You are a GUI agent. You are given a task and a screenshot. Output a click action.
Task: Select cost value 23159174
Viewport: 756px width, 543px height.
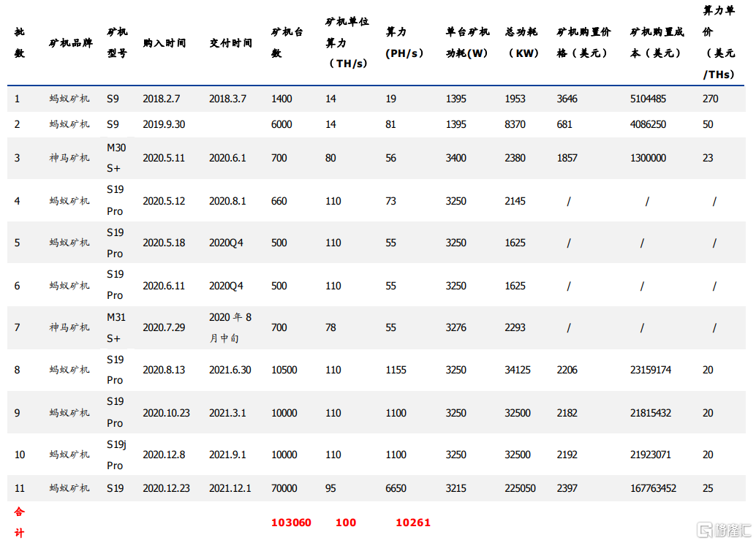tap(651, 370)
